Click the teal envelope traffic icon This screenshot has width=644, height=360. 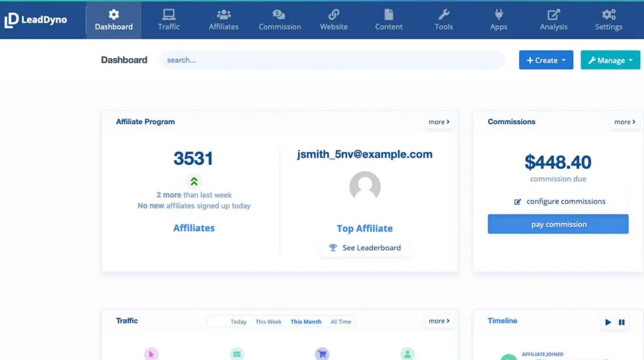[x=236, y=354]
